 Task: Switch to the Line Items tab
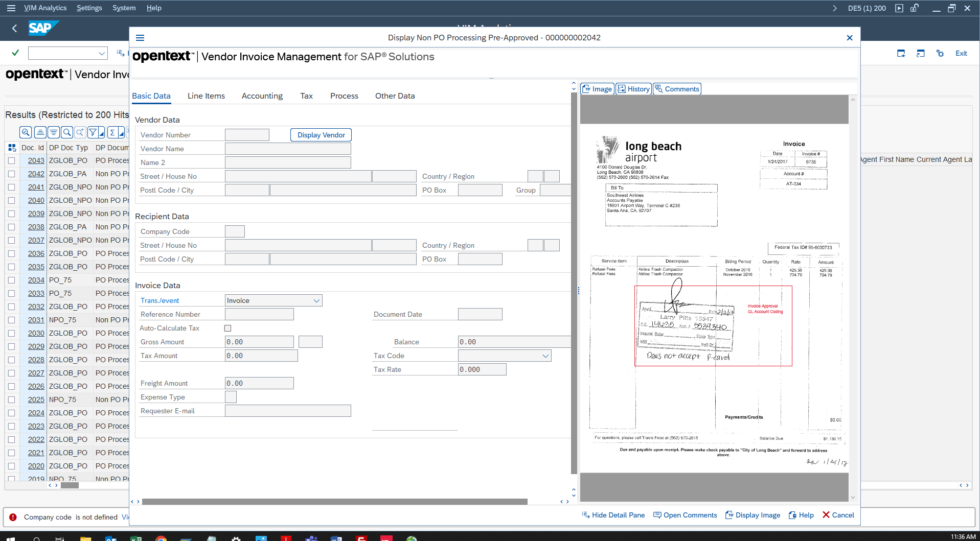point(206,96)
